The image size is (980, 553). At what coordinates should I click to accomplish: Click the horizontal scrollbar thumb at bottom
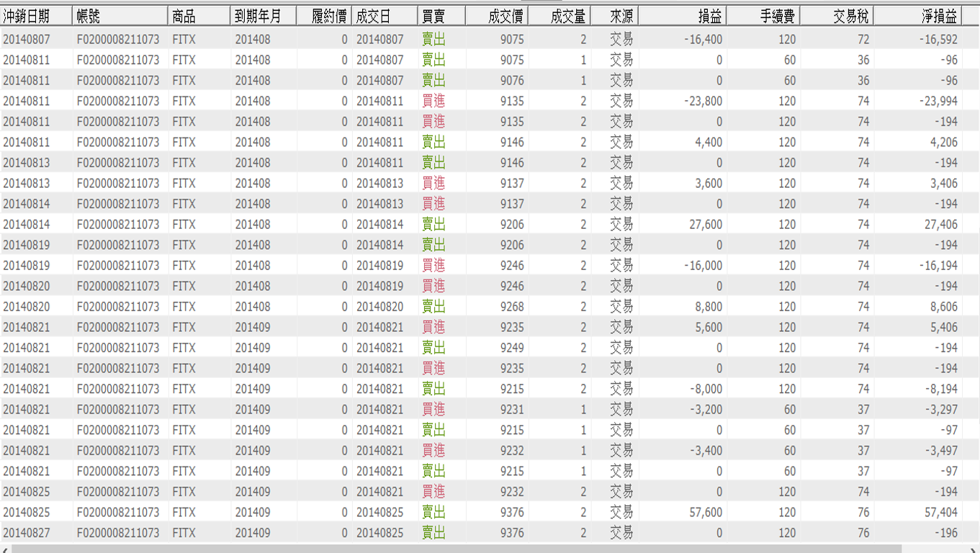point(456,549)
